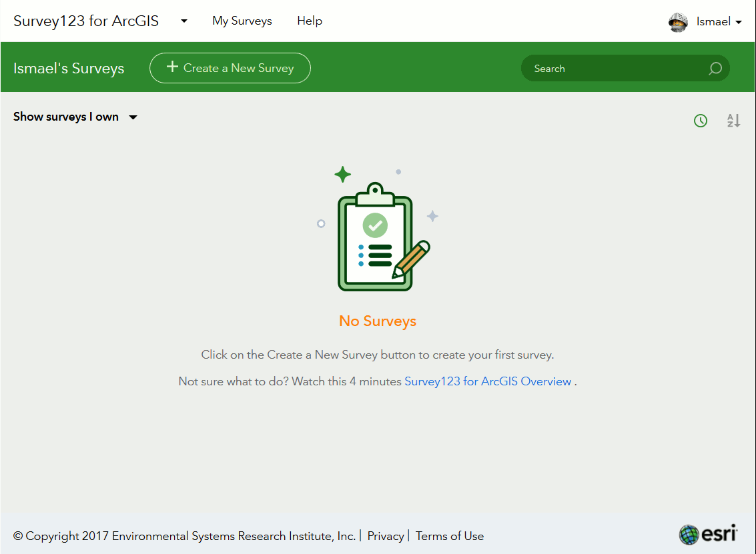Screen dimensions: 756x554
Task: Open the Privacy link
Action: coord(386,536)
